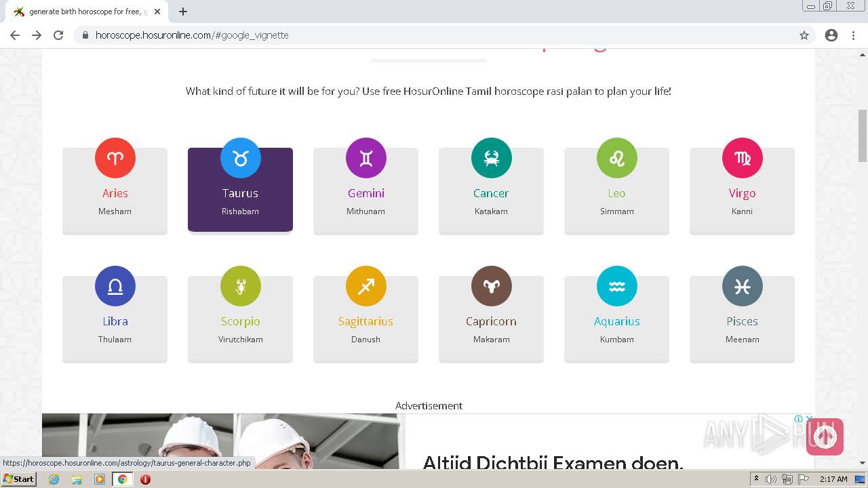Bookmark this page with star icon
Image resolution: width=868 pixels, height=488 pixels.
[x=804, y=35]
